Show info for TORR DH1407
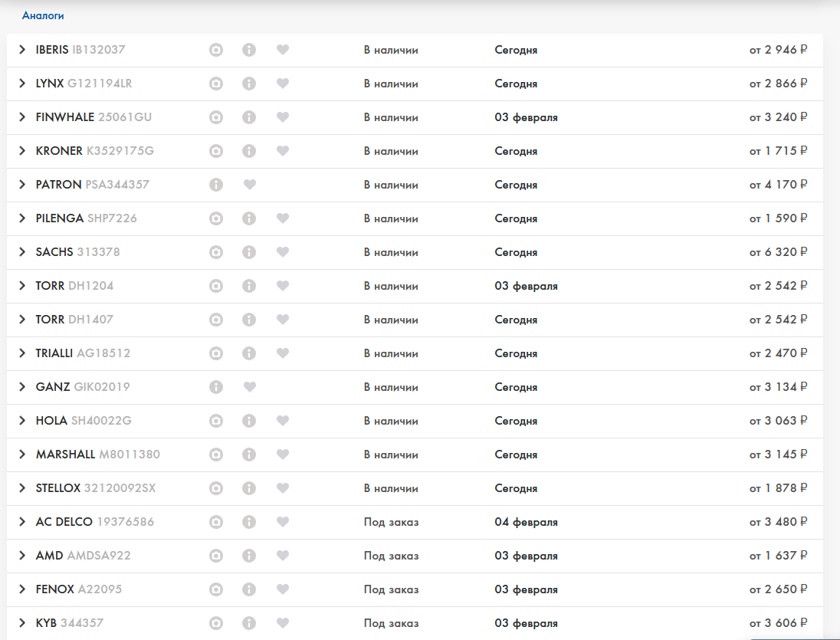 249,320
